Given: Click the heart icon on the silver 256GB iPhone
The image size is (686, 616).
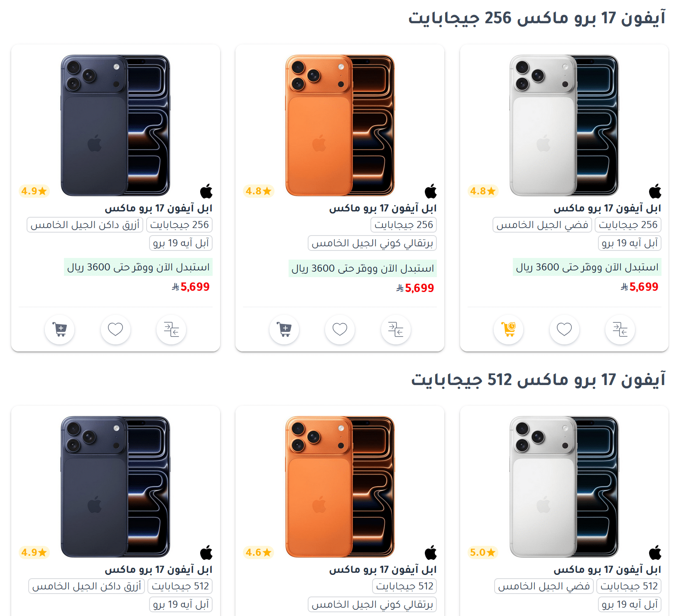Looking at the screenshot, I should point(564,329).
